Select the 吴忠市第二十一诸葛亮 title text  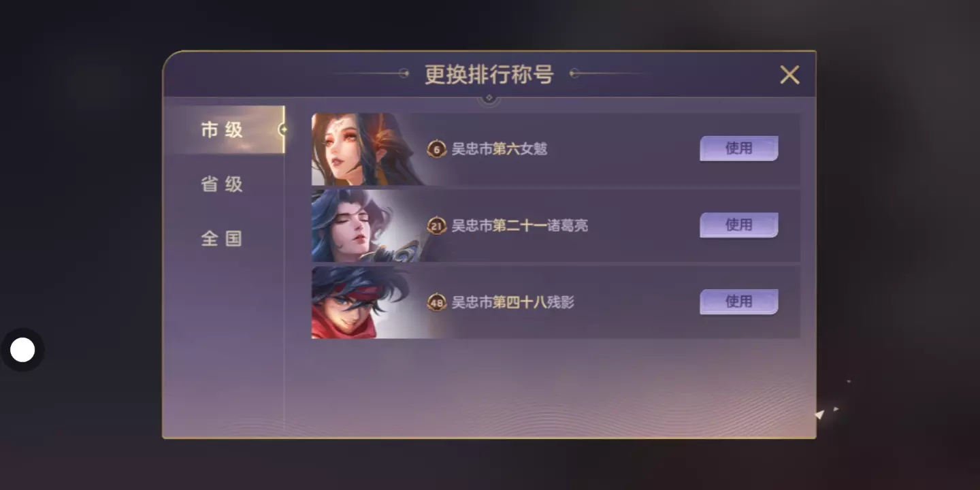520,225
